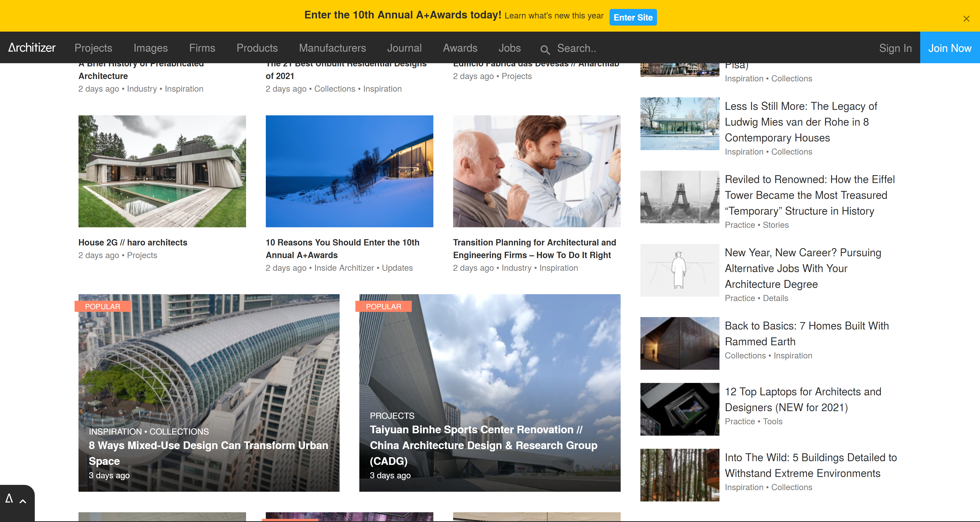Open the snowy blue A+Awards article image

click(x=349, y=171)
